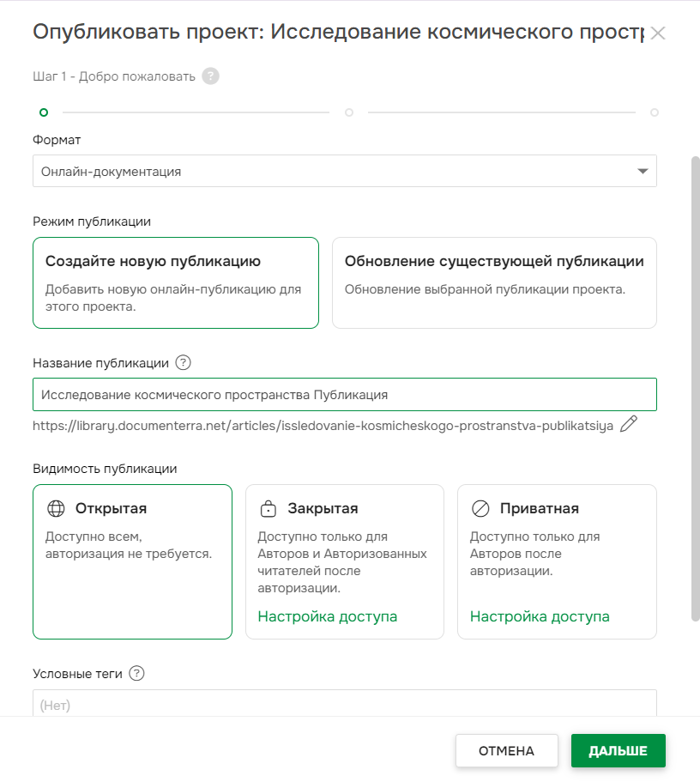Screen dimensions: 700x782
Task: Click the ОТМЕНА button
Action: pyautogui.click(x=506, y=750)
